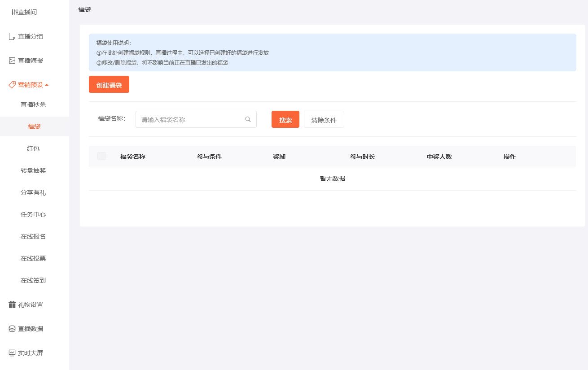
Task: Click the orange 搜索 button
Action: tap(285, 119)
